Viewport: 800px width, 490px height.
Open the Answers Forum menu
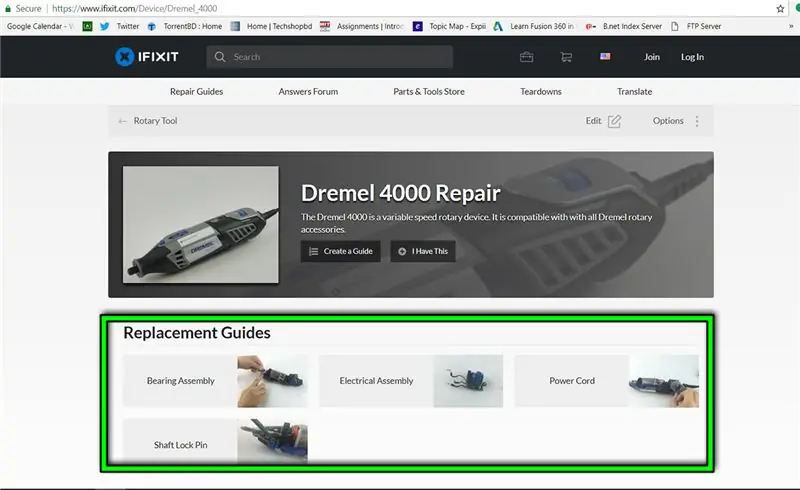pyautogui.click(x=308, y=91)
